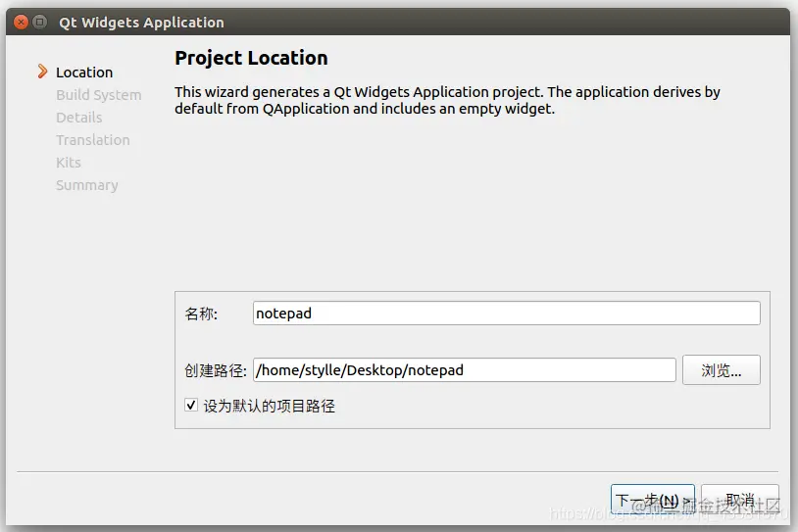This screenshot has height=532, width=798.
Task: Click the orange arrow next to Location
Action: tap(42, 72)
